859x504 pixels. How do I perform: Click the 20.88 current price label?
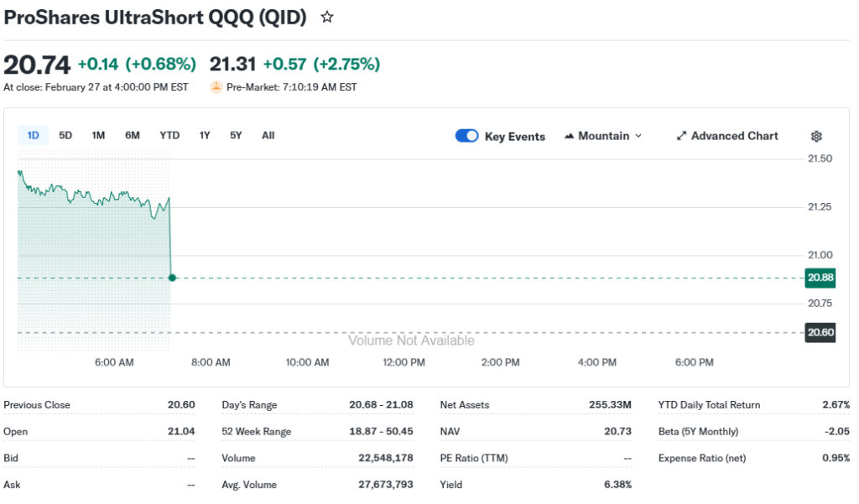tap(820, 278)
